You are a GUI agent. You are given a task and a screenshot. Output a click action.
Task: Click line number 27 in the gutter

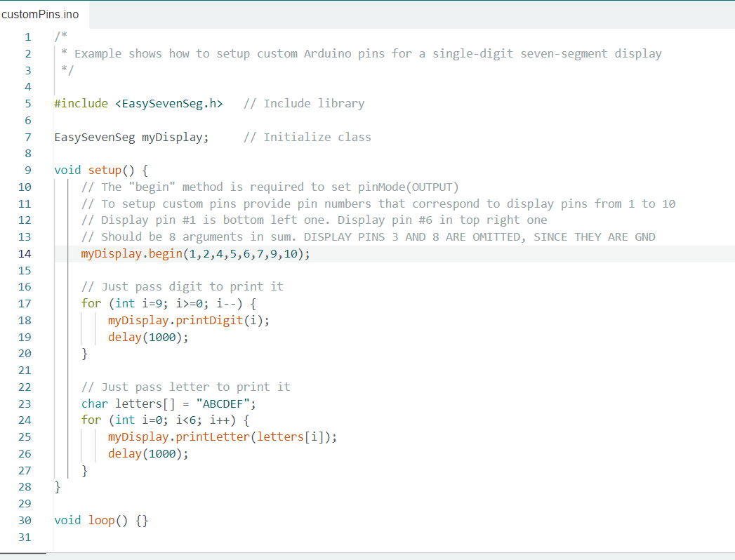tap(25, 470)
